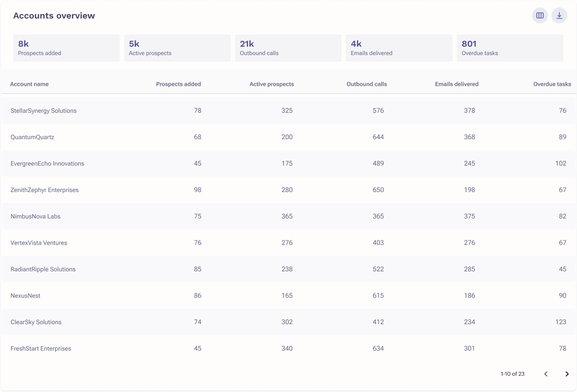
Task: Select the 5k Active prospects summary card
Action: [177, 48]
